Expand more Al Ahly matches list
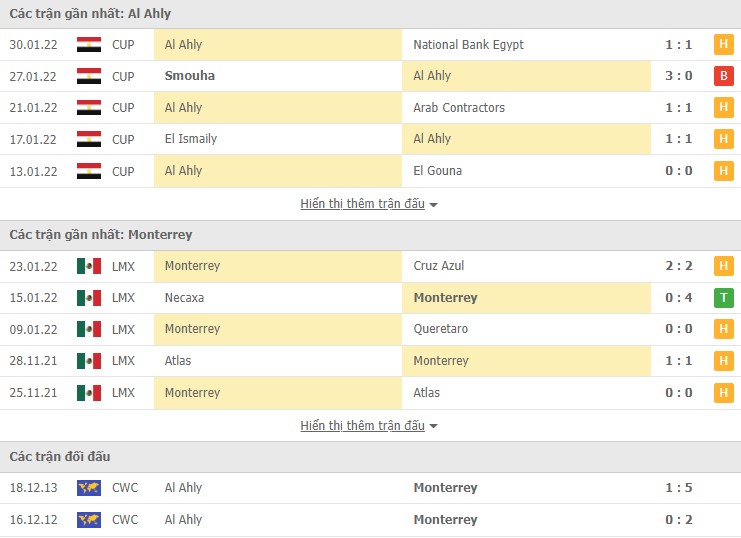741x538 pixels. coord(369,204)
